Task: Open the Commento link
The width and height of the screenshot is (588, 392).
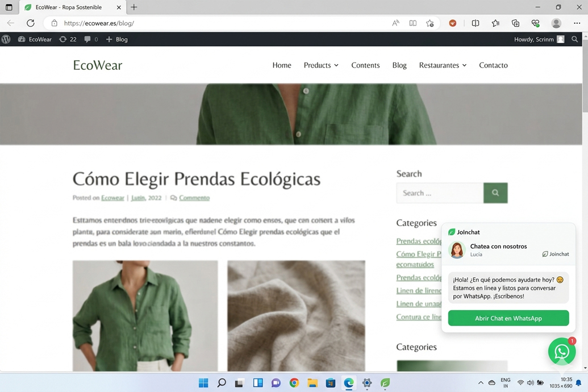Action: point(194,198)
